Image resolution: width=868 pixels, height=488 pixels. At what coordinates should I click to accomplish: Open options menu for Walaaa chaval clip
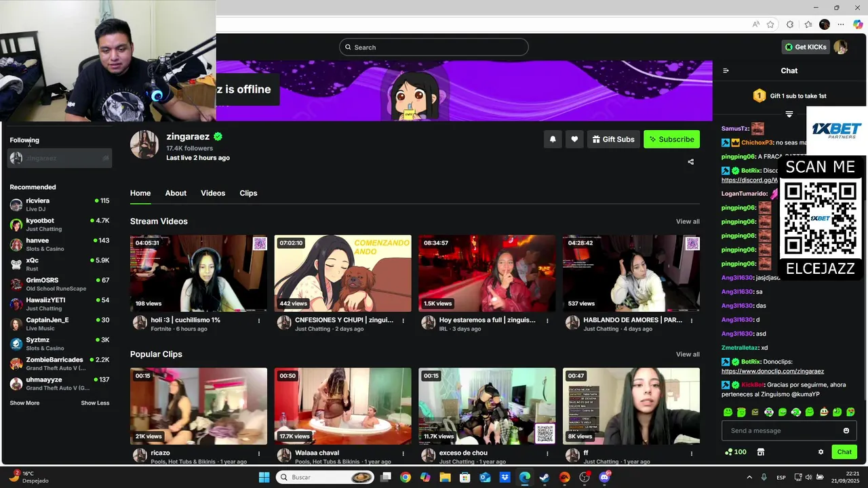point(403,453)
